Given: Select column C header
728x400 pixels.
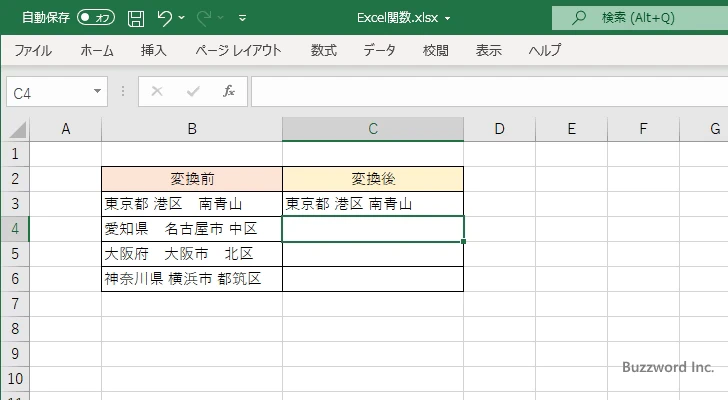Looking at the screenshot, I should click(x=372, y=129).
